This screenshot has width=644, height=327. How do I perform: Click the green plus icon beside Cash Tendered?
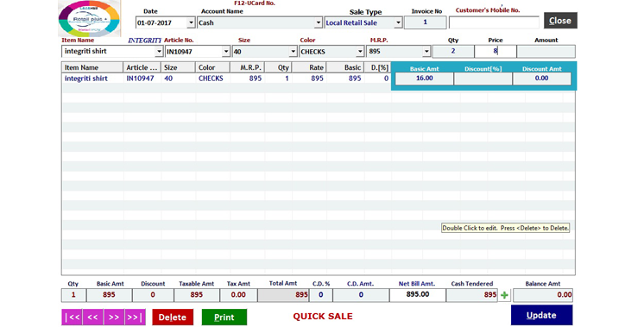pos(504,294)
